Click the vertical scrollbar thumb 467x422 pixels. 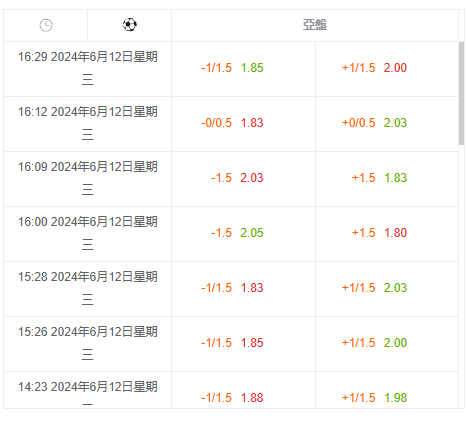coord(461,93)
